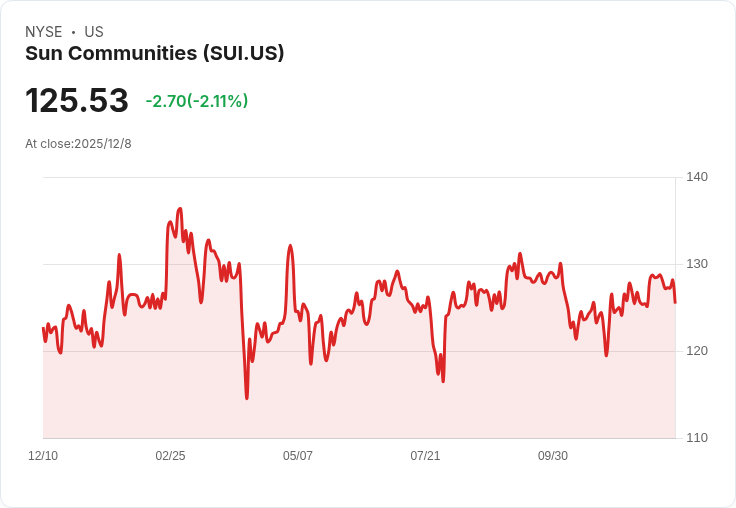Viewport: 736px width, 508px height.
Task: Select the 12/10 date on x-axis
Action: coord(43,456)
